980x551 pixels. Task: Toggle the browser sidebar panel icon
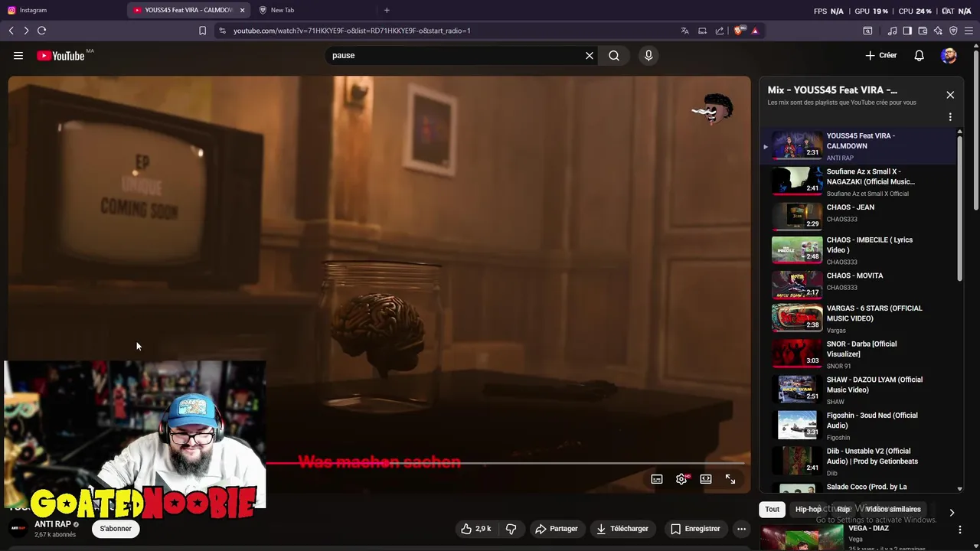[x=907, y=31]
